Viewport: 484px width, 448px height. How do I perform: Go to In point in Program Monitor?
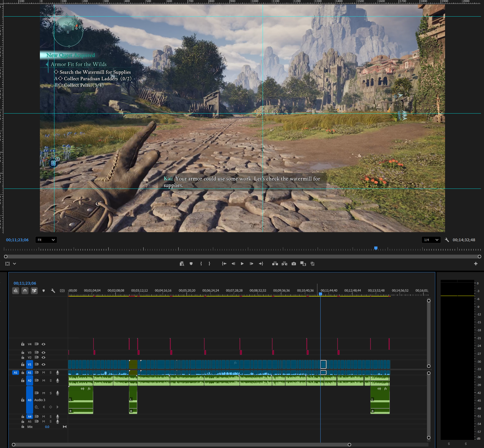[x=224, y=264]
